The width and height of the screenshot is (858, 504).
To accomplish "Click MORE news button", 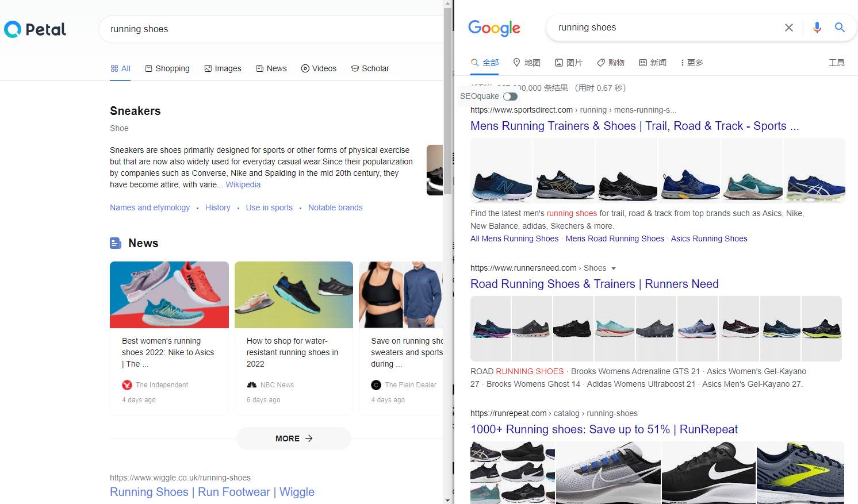I will point(294,438).
